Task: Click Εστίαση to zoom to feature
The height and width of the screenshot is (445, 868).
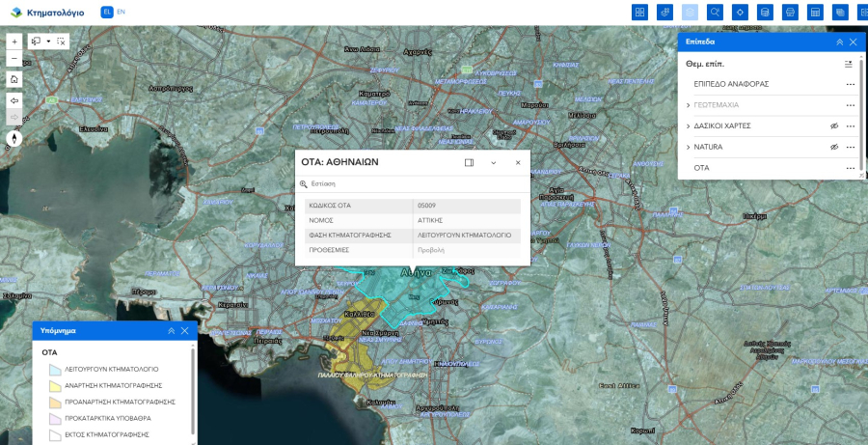Action: coord(322,183)
